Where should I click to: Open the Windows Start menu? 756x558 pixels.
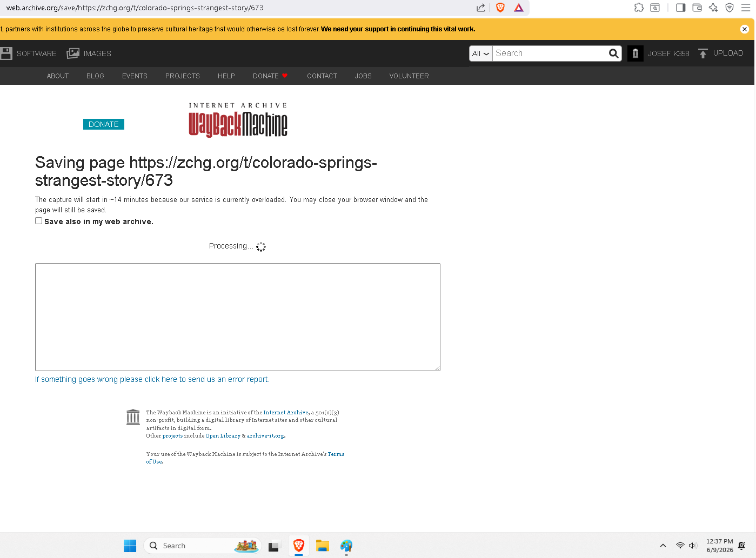click(130, 546)
